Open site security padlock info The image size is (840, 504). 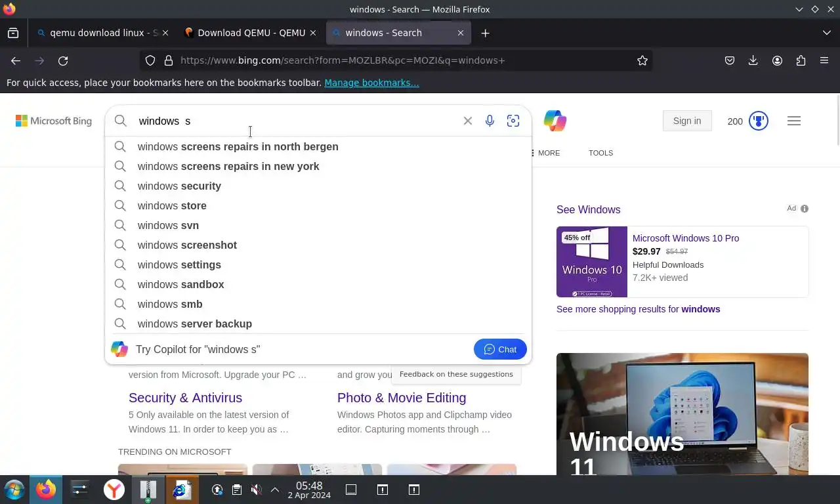click(x=169, y=60)
